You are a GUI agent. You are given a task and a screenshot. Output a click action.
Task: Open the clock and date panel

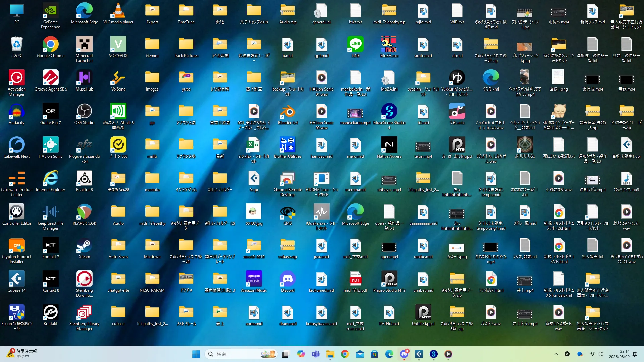620,354
